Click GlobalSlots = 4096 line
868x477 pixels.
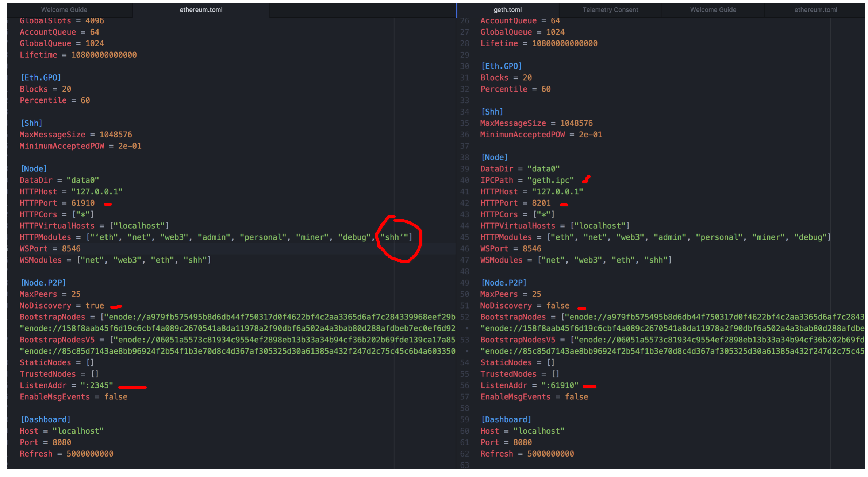click(62, 21)
